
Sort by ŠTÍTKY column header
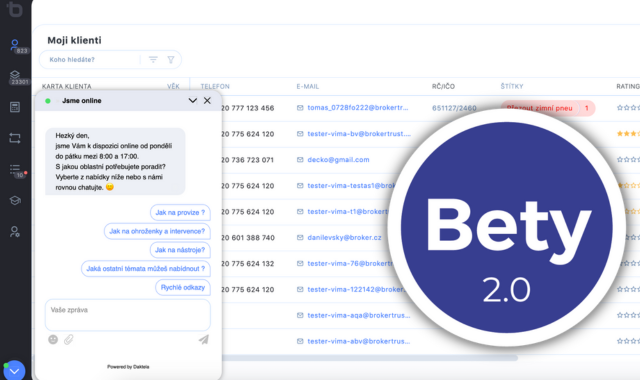[x=512, y=87]
